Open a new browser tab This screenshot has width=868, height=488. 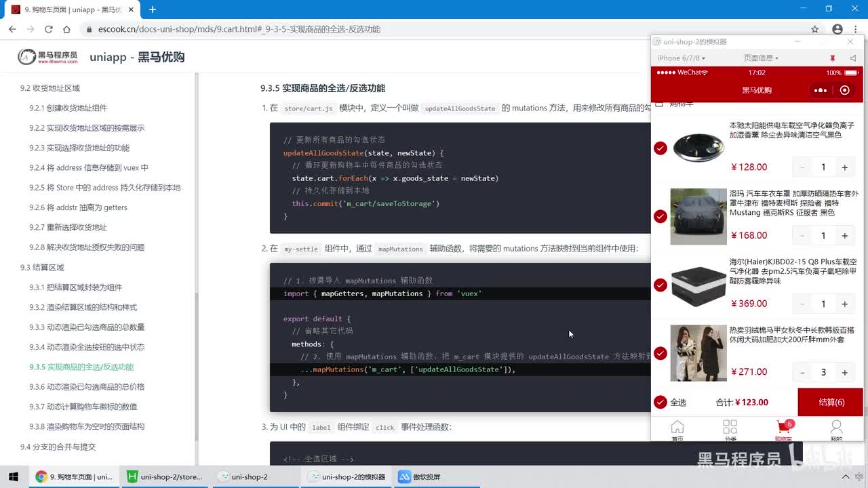[x=153, y=9]
